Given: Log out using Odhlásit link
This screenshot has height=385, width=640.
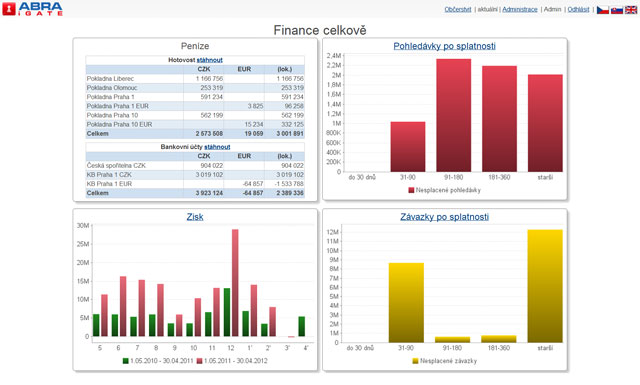Looking at the screenshot, I should tap(578, 9).
